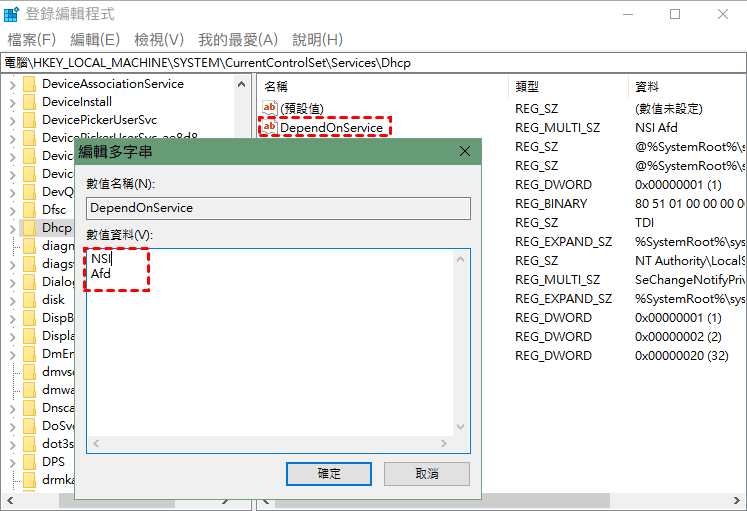This screenshot has height=511, width=747.
Task: Click the DeviceInstall folder icon
Action: point(30,102)
